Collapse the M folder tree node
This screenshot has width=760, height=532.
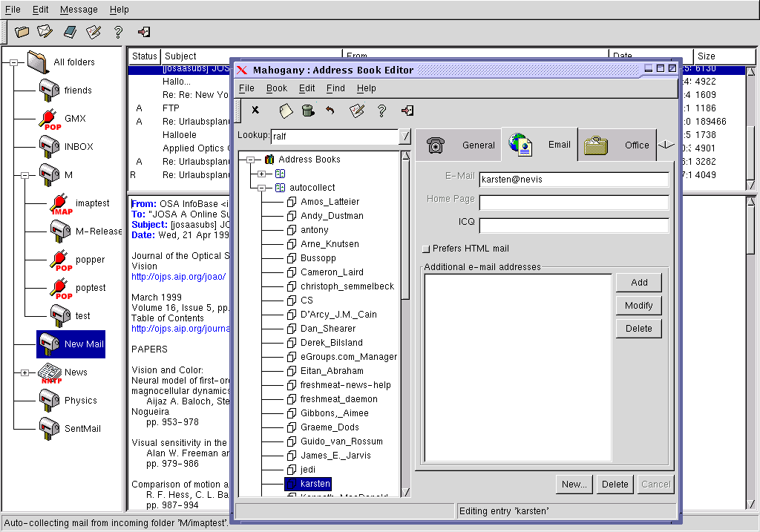tap(25, 175)
